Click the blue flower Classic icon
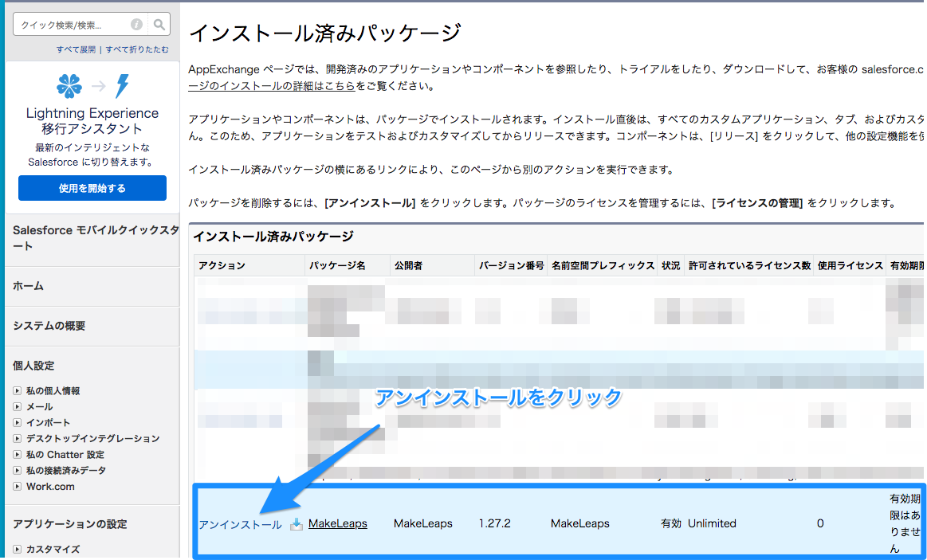This screenshot has height=560, width=927. click(x=69, y=86)
